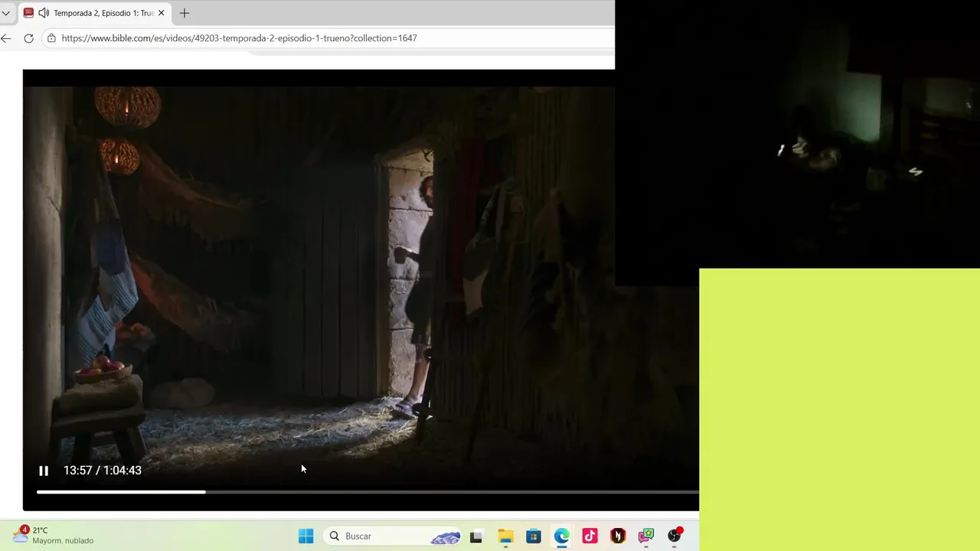The image size is (980, 551).
Task: Pause the video playback
Action: tap(44, 471)
